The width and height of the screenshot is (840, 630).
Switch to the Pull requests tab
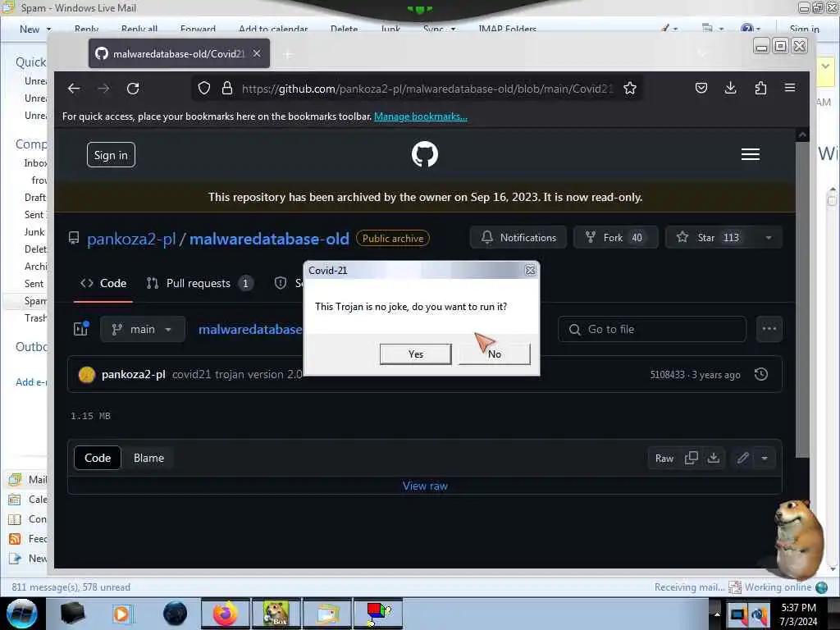pyautogui.click(x=199, y=283)
